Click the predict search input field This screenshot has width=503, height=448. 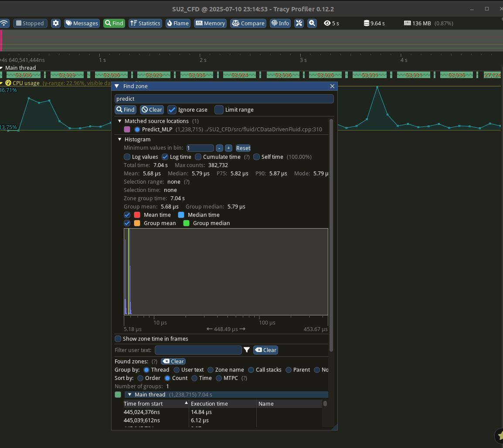coord(224,99)
